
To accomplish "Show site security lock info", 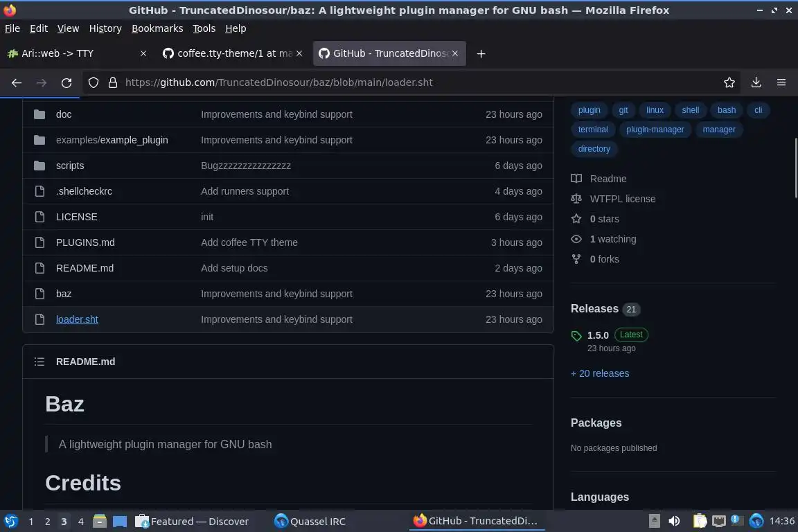I will pos(113,82).
